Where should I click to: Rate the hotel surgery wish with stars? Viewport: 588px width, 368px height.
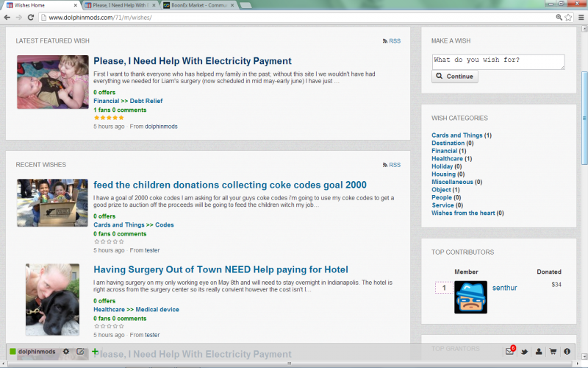[109, 326]
